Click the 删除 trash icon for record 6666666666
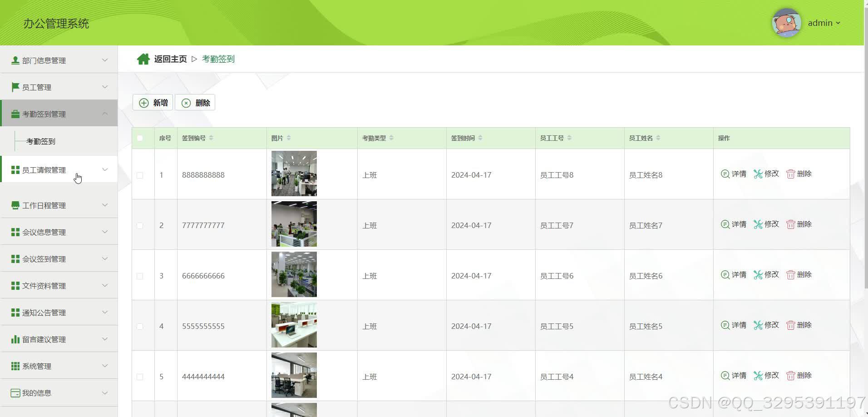 pyautogui.click(x=790, y=274)
